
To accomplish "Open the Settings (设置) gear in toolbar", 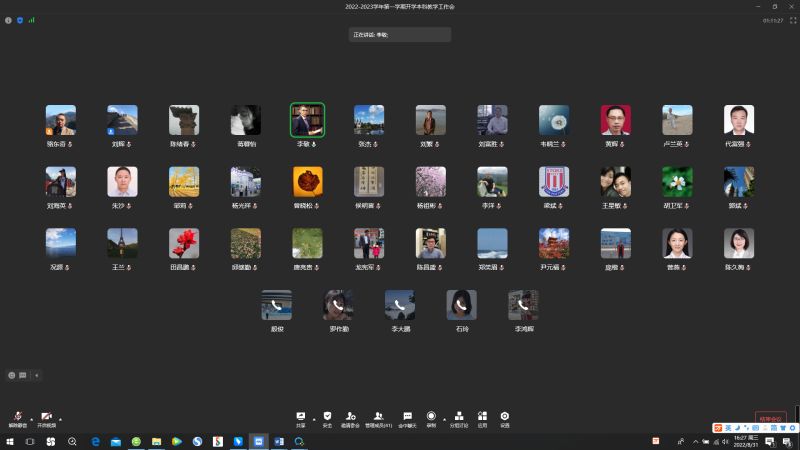I will tap(505, 416).
